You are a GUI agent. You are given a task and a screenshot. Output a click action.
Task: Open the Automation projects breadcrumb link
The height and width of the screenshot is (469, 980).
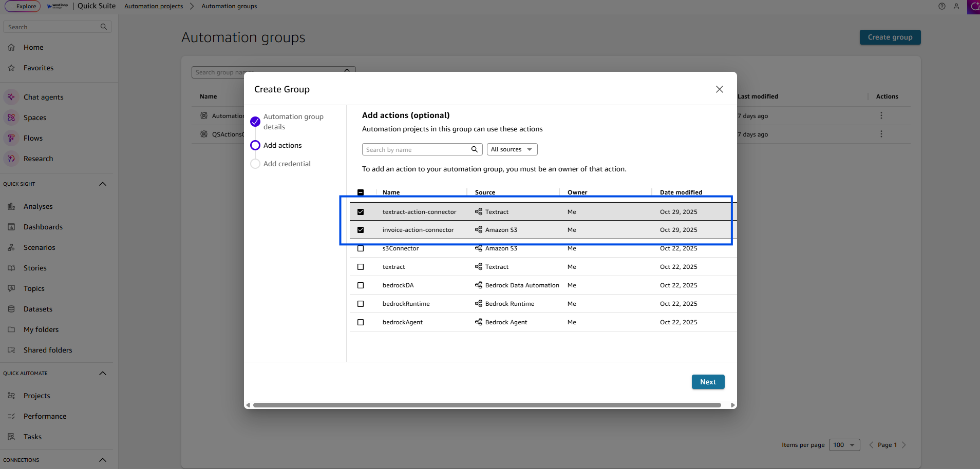pyautogui.click(x=154, y=6)
